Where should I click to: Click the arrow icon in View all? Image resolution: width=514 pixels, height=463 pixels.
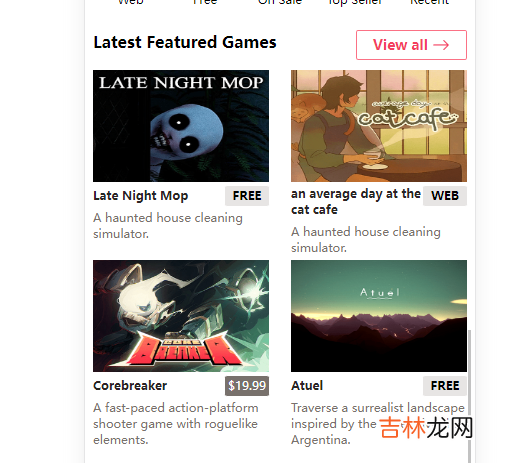(x=441, y=45)
